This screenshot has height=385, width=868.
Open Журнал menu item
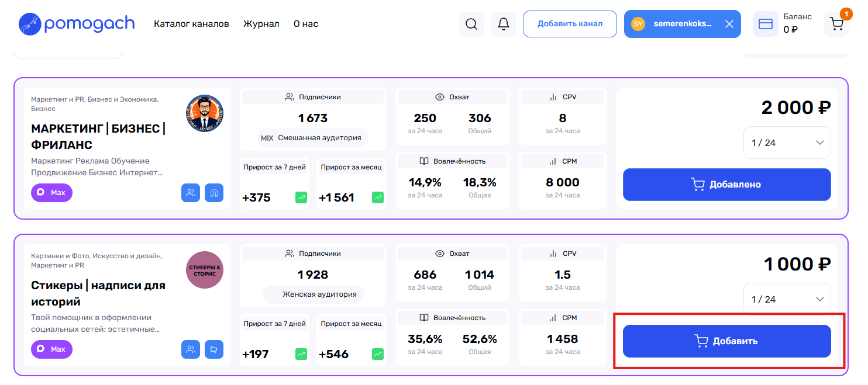coord(261,24)
